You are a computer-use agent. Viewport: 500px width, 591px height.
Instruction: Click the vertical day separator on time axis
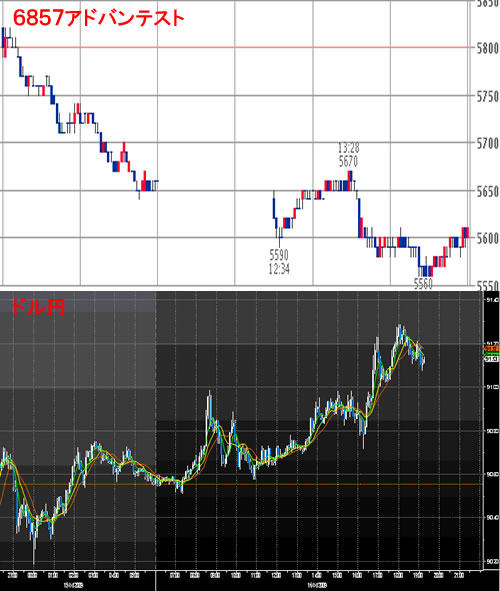click(x=155, y=580)
